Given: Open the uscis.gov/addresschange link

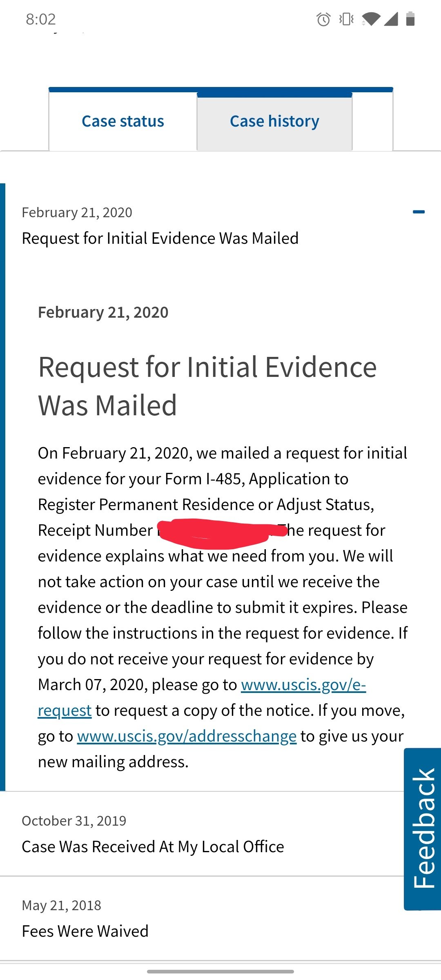Looking at the screenshot, I should coord(187,737).
